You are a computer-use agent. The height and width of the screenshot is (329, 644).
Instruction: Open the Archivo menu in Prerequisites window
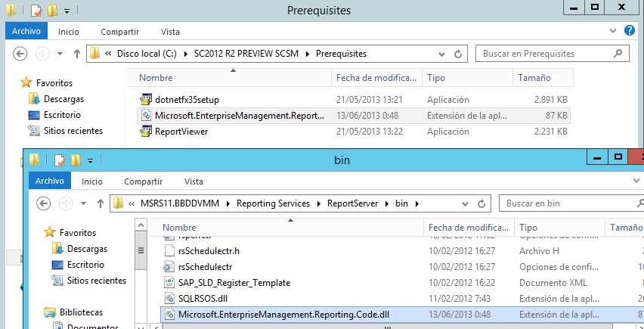click(26, 32)
